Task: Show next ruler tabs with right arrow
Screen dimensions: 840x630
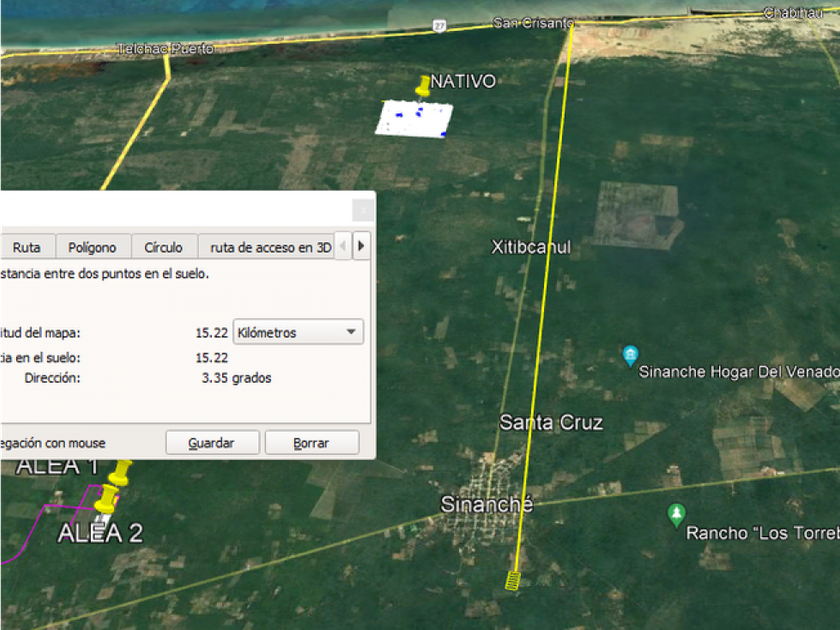Action: click(361, 246)
